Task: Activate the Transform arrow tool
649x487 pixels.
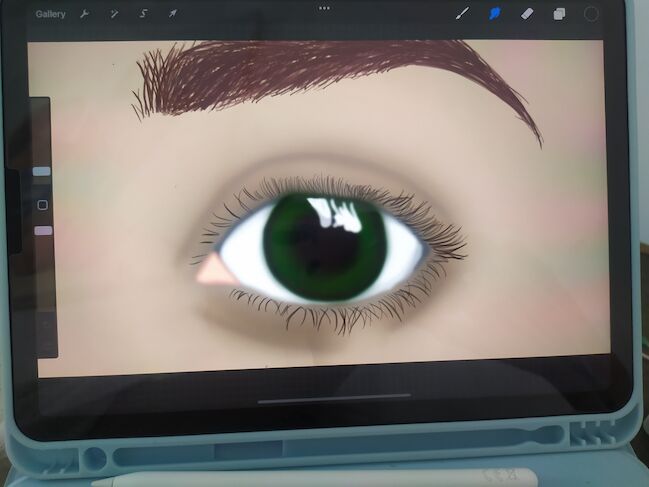Action: [173, 14]
